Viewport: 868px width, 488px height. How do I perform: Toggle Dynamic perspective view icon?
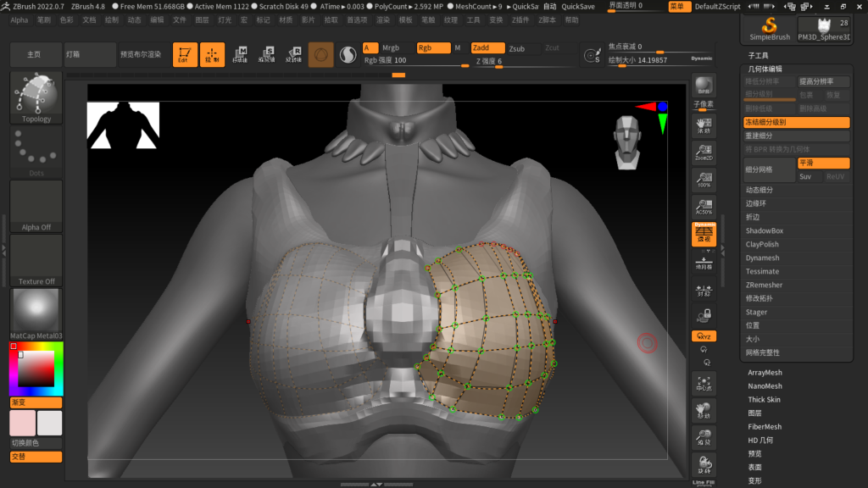[x=704, y=234]
